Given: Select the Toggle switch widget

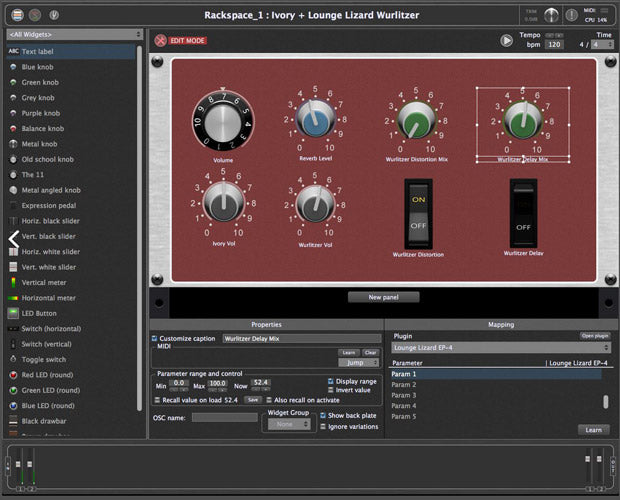Looking at the screenshot, I should tap(71, 360).
